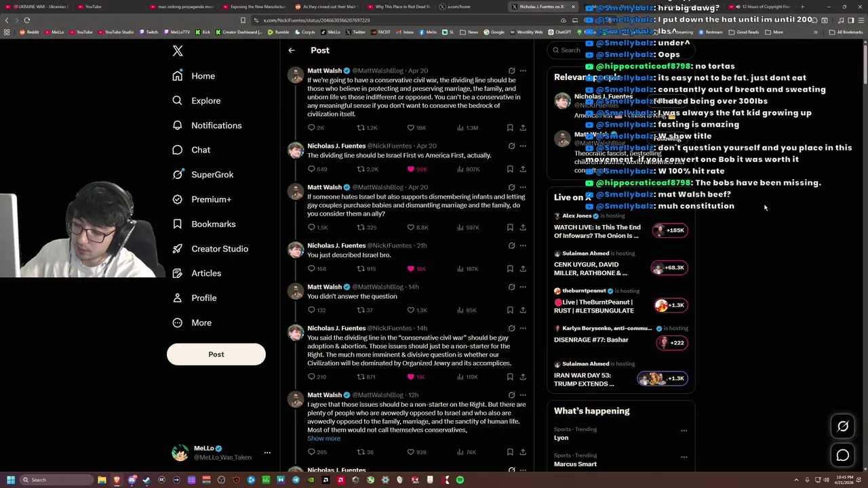Open options on the 'conservative civil war' reply post
This screenshot has height=488, width=868.
pyautogui.click(x=523, y=328)
